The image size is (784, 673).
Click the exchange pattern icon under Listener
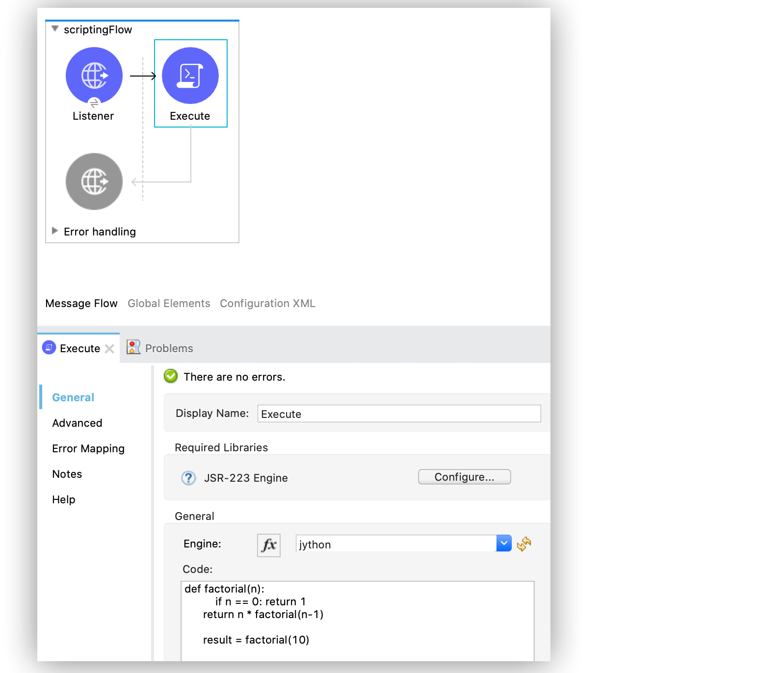pos(94,104)
